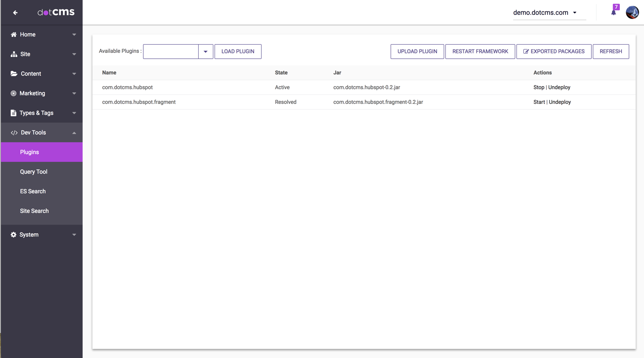The height and width of the screenshot is (358, 644).
Task: Click the System gear icon
Action: coord(13,235)
